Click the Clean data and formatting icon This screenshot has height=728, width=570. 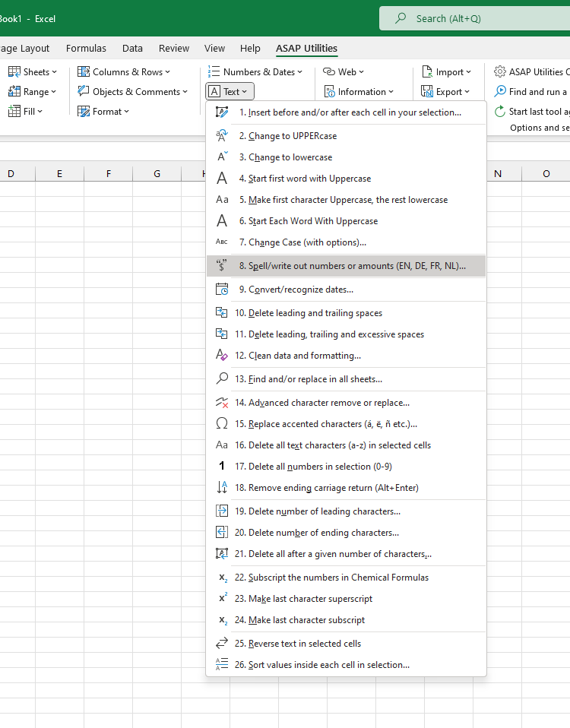pyautogui.click(x=222, y=355)
